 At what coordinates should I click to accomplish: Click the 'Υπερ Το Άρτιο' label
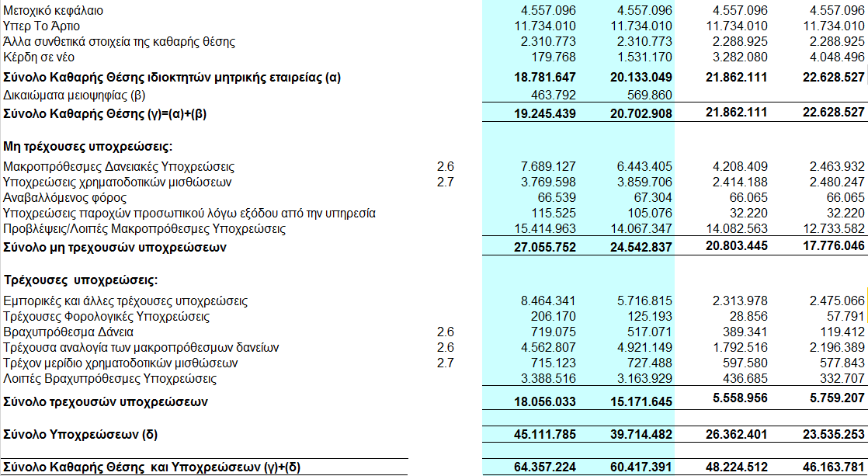[41, 26]
